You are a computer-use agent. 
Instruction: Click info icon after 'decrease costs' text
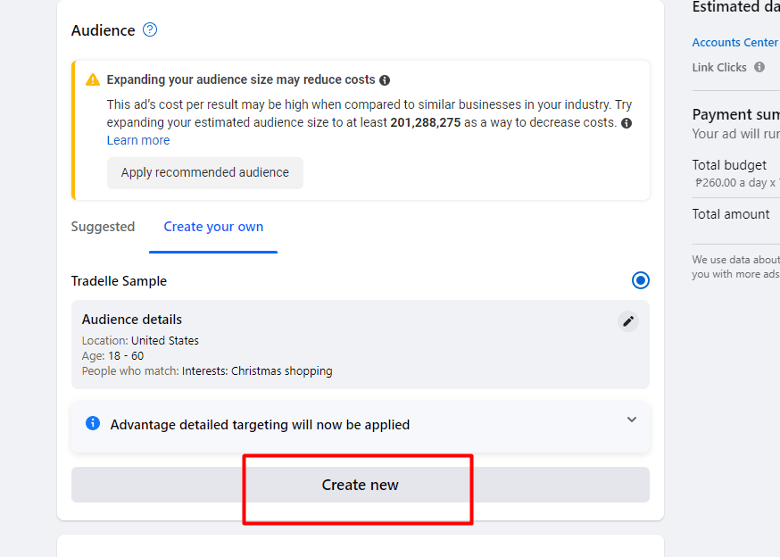(x=627, y=123)
